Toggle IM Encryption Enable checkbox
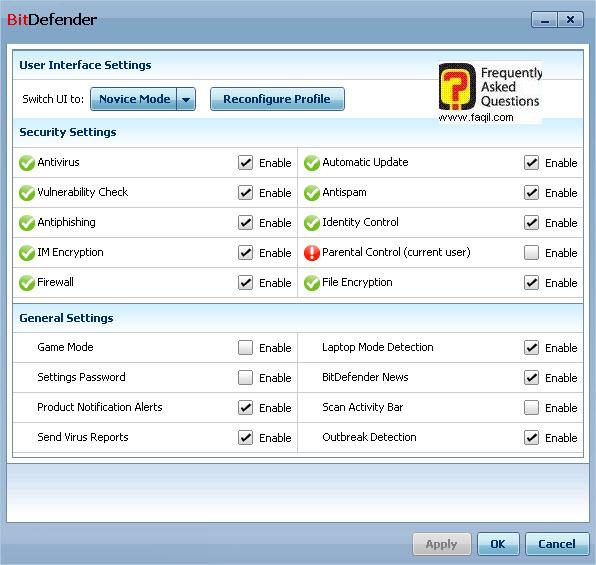 (246, 252)
